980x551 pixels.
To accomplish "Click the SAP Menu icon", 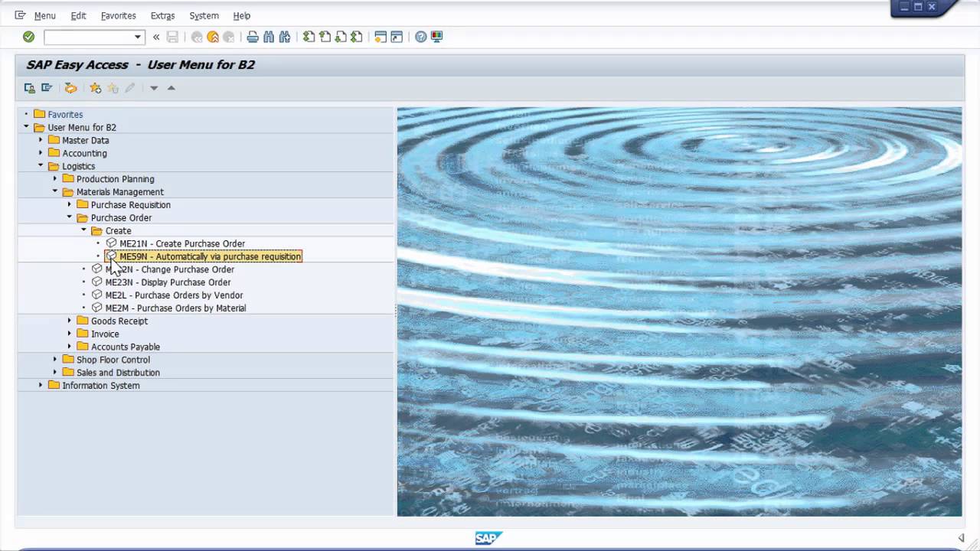I will [47, 88].
